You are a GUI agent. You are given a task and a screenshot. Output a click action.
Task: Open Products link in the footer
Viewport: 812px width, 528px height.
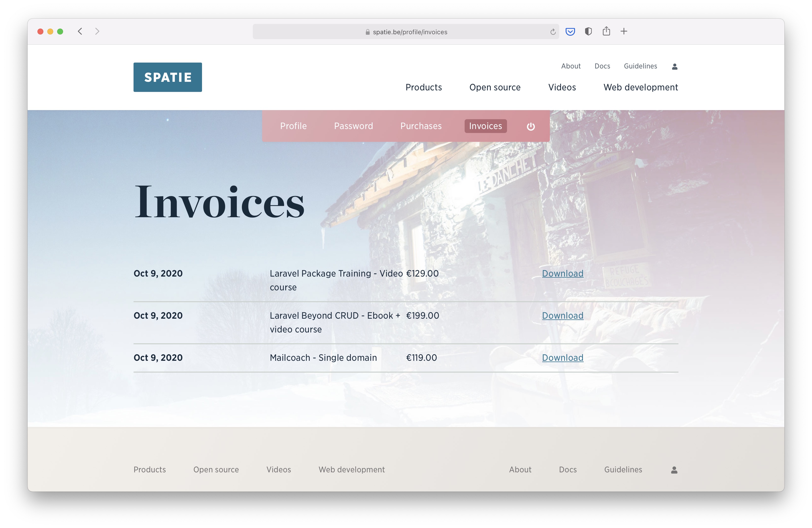click(x=150, y=470)
